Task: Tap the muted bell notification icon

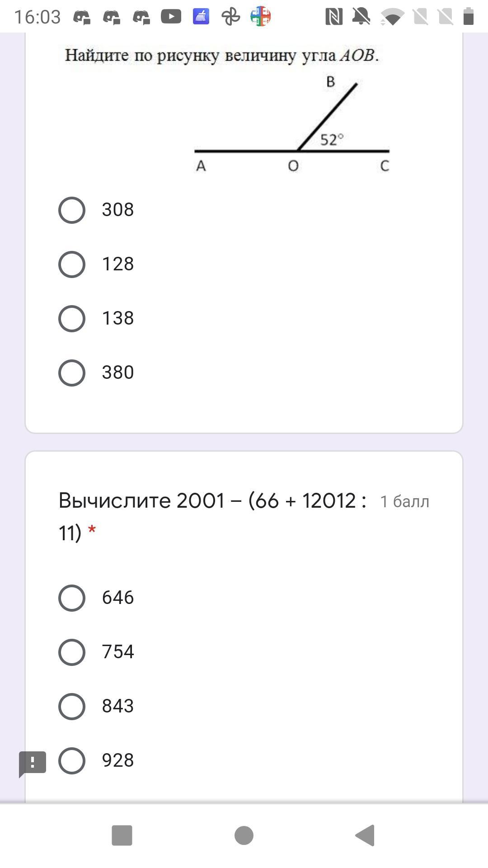Action: [x=361, y=17]
